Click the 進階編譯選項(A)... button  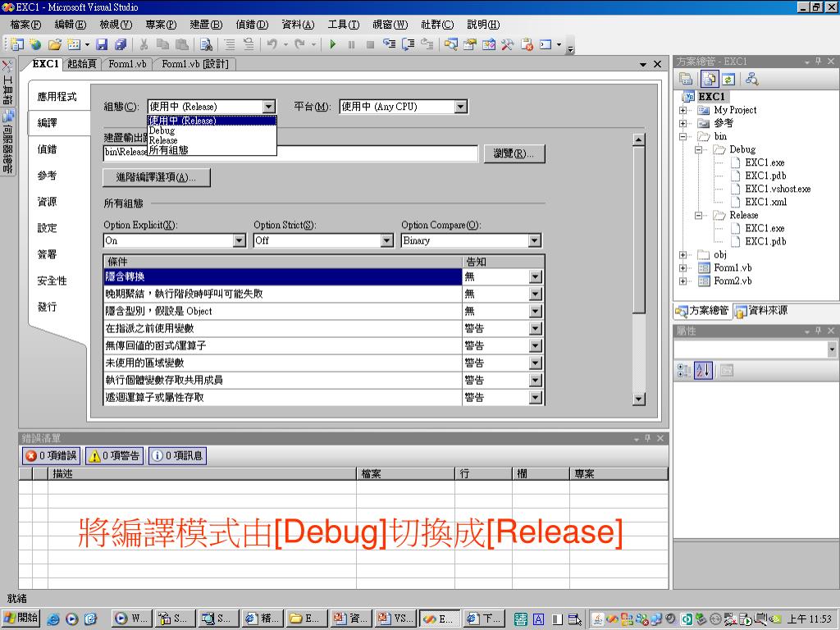pos(157,177)
